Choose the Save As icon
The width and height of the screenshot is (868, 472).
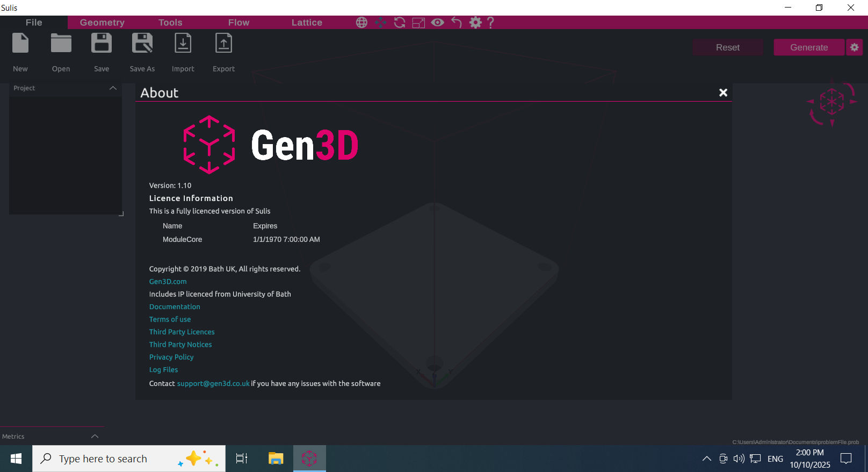point(142,44)
